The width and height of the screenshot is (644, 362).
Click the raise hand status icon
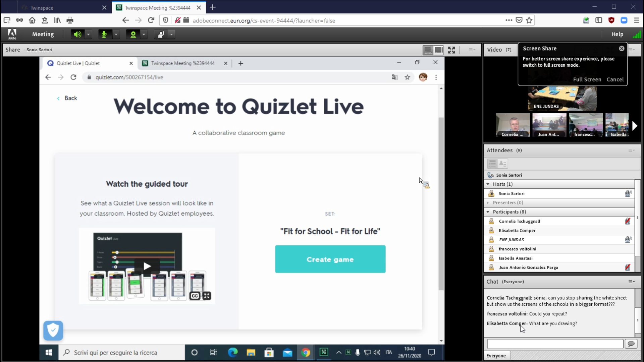161,34
